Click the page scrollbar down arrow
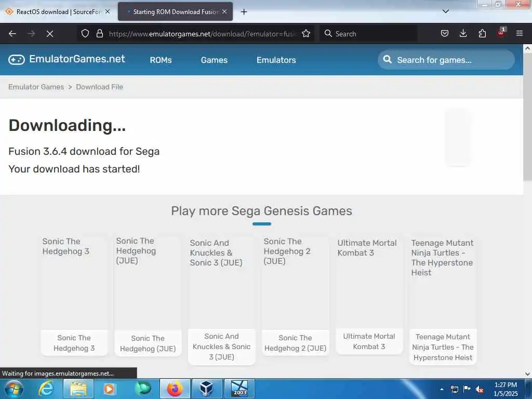 [x=527, y=374]
